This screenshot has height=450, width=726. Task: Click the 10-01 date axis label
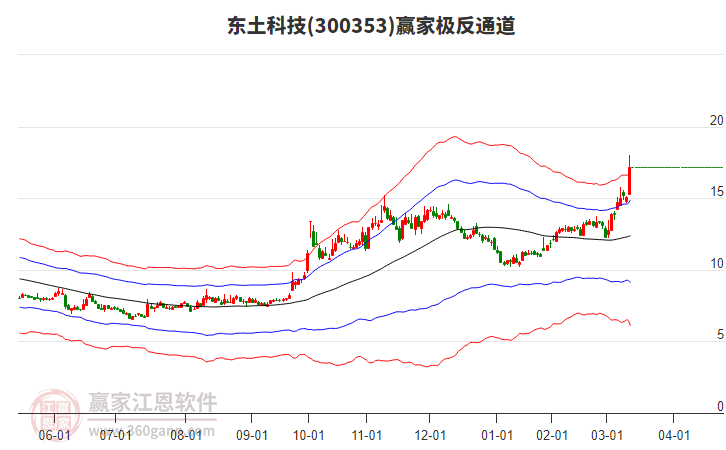(x=308, y=436)
